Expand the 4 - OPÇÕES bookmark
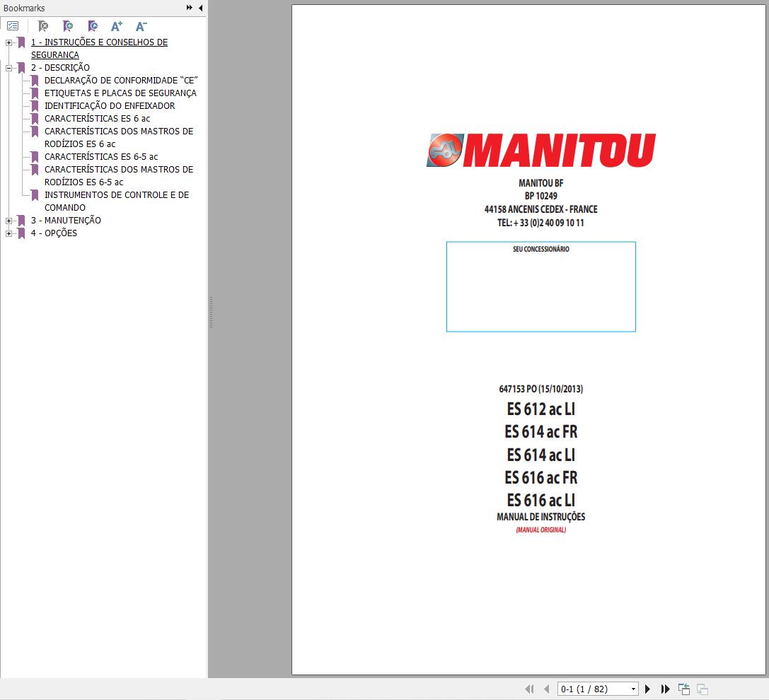 click(8, 234)
